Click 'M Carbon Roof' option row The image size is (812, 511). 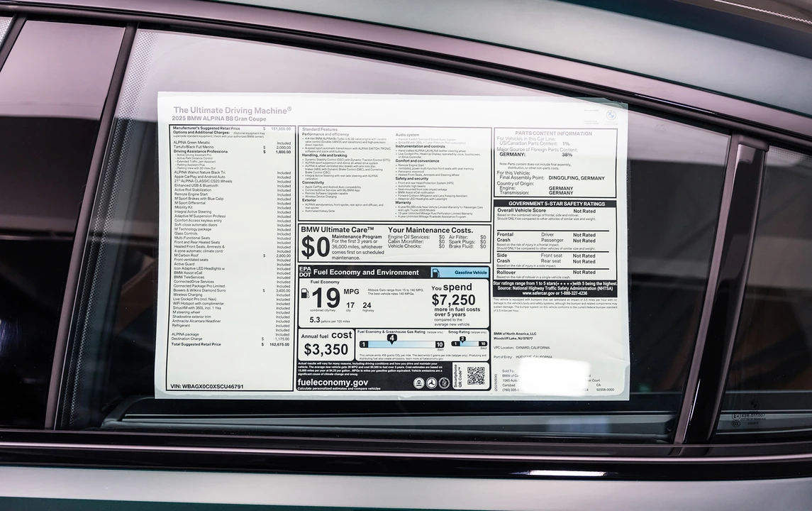pos(231,255)
